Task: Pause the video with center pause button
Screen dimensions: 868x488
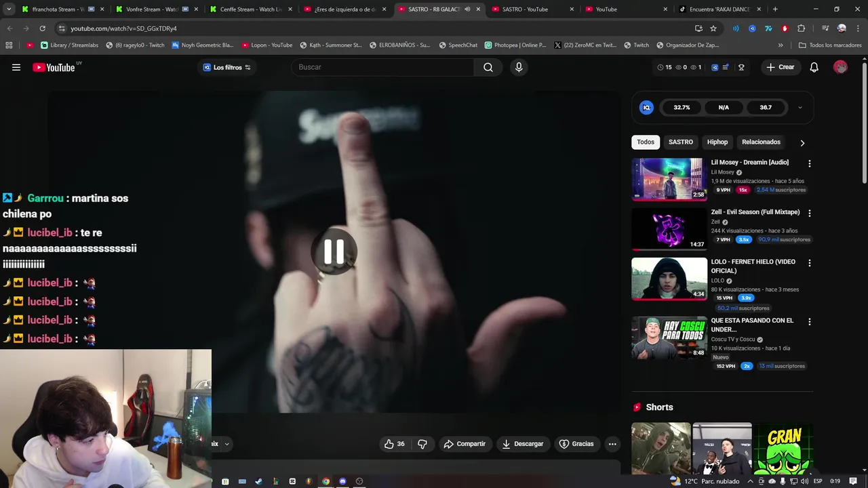Action: tap(334, 251)
